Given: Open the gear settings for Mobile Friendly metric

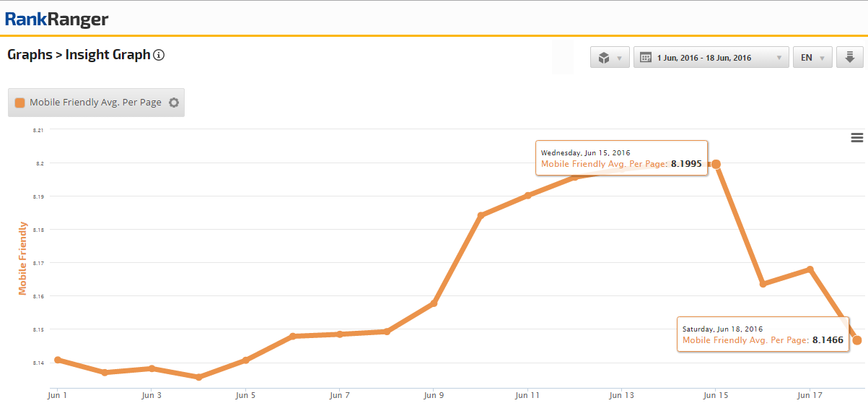Looking at the screenshot, I should (x=174, y=103).
